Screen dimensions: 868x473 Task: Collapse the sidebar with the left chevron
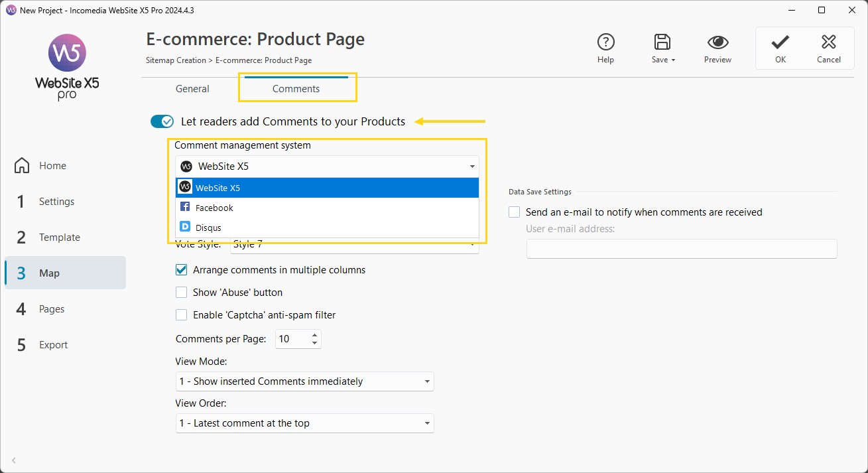click(x=14, y=460)
